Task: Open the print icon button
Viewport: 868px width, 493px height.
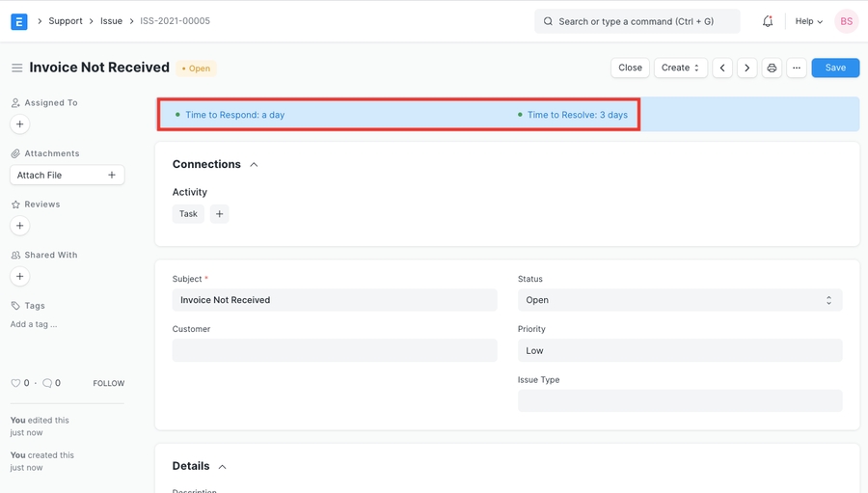Action: point(772,68)
